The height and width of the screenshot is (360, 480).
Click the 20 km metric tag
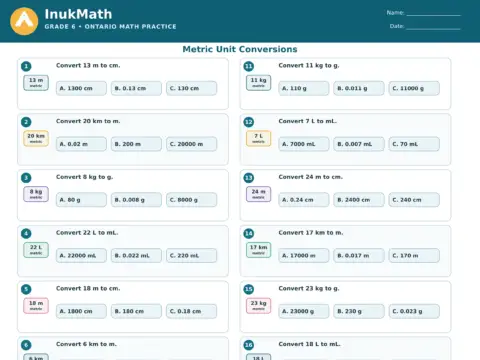(x=36, y=138)
